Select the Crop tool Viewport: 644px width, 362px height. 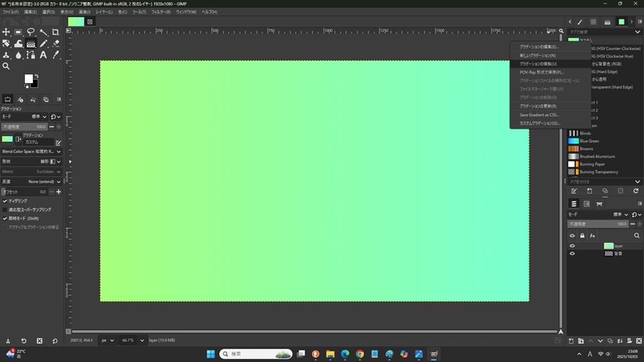click(55, 32)
